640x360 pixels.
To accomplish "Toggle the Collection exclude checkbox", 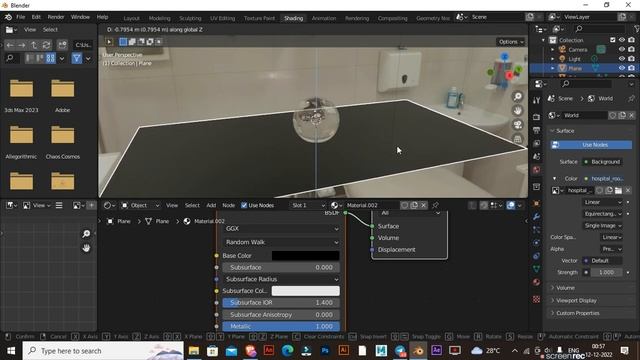I will pos(613,40).
